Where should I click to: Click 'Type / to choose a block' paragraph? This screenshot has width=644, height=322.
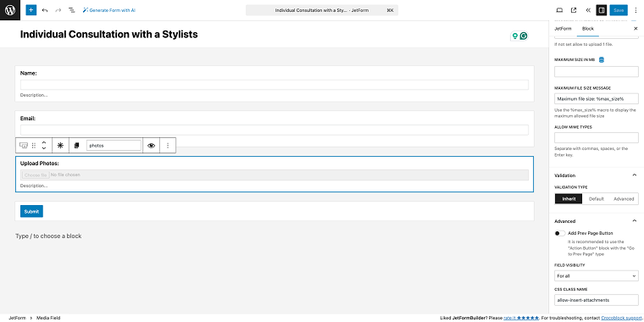(48, 236)
